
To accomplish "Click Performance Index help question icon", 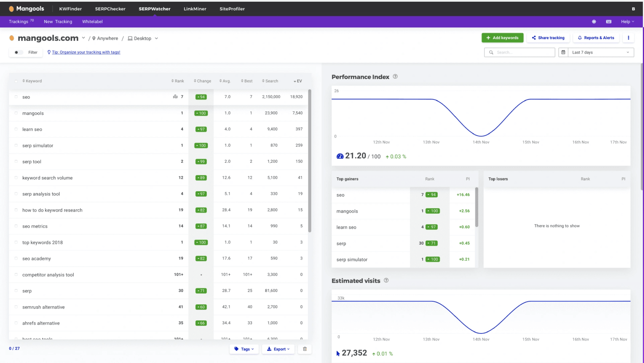I will click(x=395, y=76).
